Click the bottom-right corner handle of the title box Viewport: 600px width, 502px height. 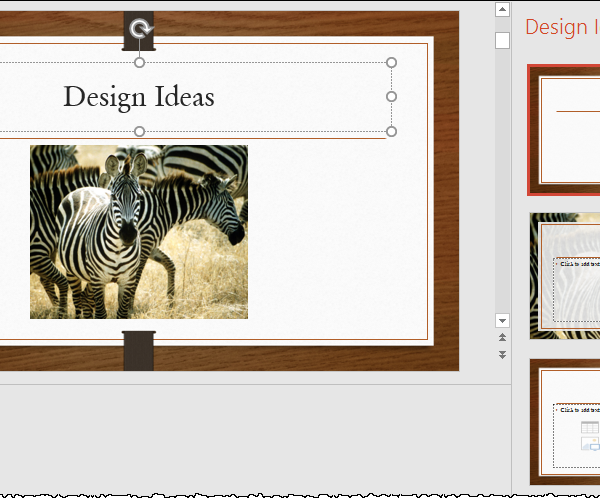tap(391, 132)
